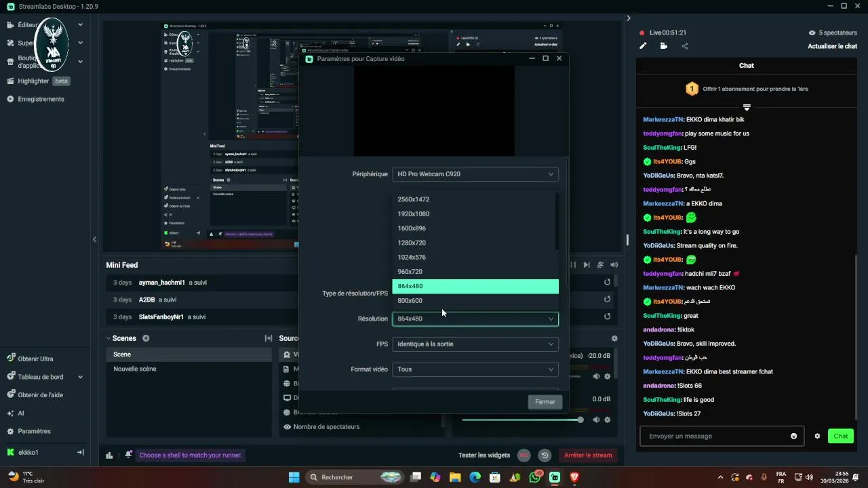Click Fermer button in Capture vidéo dialog
This screenshot has width=868, height=488.
tap(545, 402)
